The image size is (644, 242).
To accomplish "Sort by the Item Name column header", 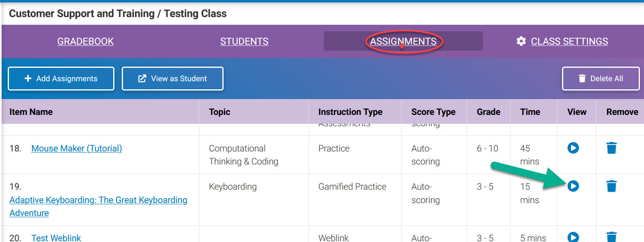I will tap(31, 112).
